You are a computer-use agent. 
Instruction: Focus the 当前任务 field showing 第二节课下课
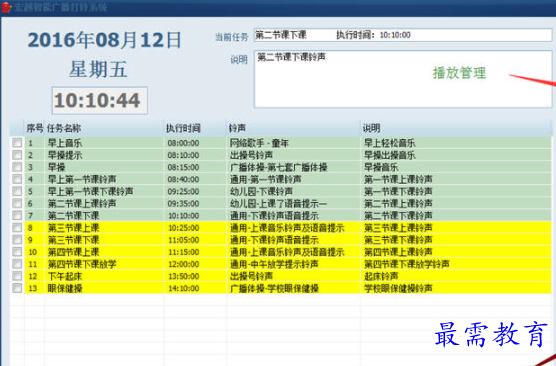click(403, 35)
